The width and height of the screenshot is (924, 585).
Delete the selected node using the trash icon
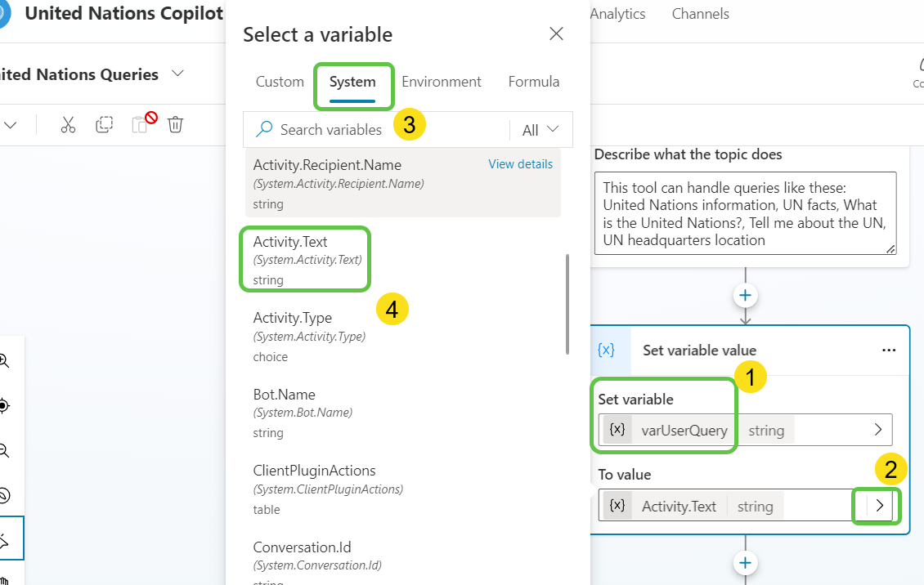[x=175, y=124]
